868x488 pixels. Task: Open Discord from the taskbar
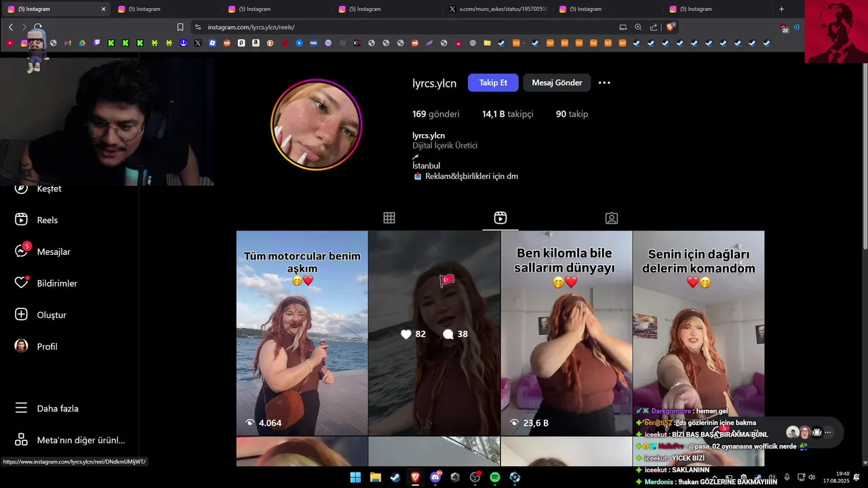coord(435,477)
